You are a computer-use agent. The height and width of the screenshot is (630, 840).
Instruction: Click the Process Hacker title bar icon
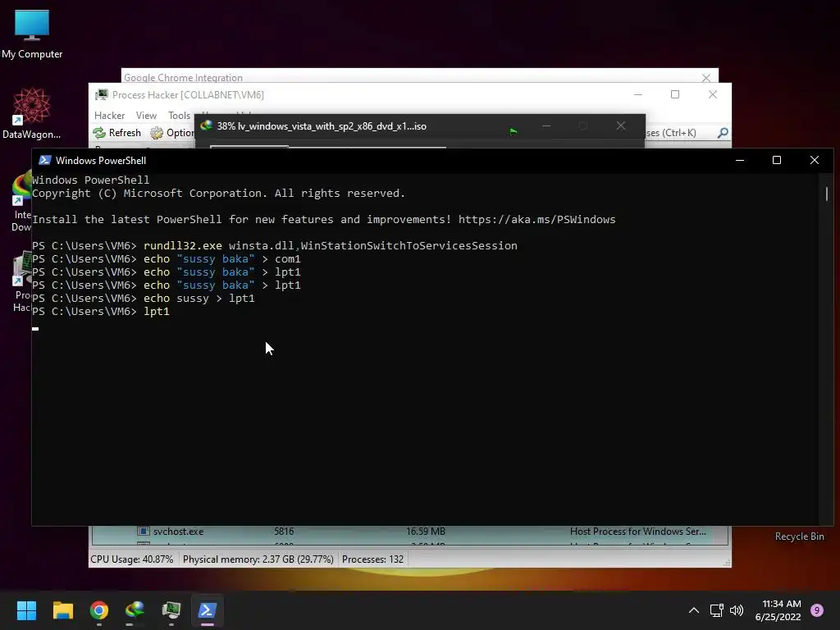click(x=101, y=95)
